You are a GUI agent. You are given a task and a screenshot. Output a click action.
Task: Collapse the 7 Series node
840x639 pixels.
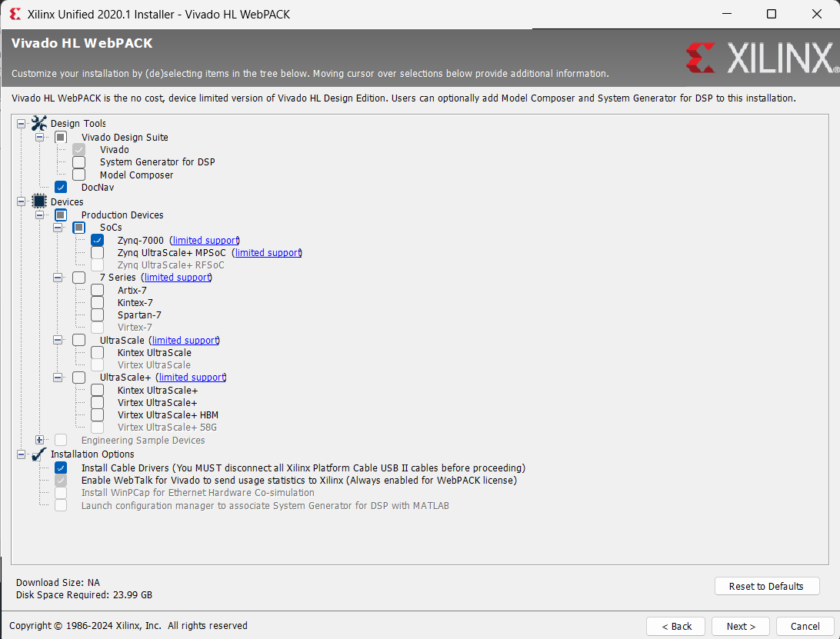pyautogui.click(x=58, y=278)
